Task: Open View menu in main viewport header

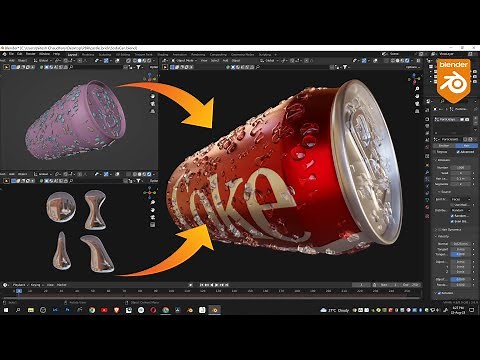Action: (x=204, y=61)
